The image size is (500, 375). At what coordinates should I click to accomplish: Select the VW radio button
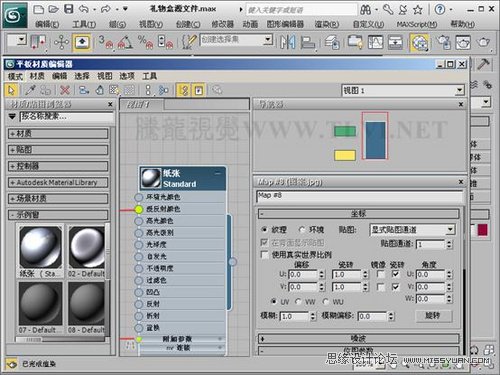click(298, 301)
